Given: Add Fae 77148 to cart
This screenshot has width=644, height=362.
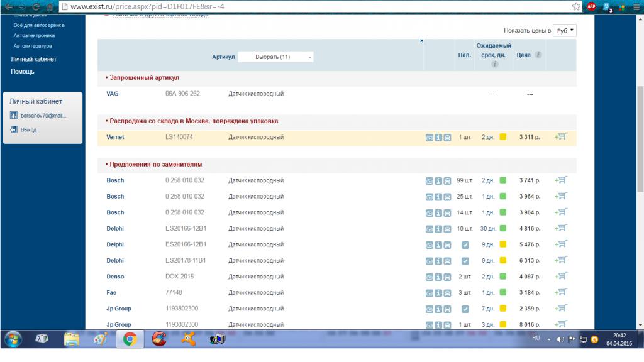Looking at the screenshot, I should coord(561,292).
